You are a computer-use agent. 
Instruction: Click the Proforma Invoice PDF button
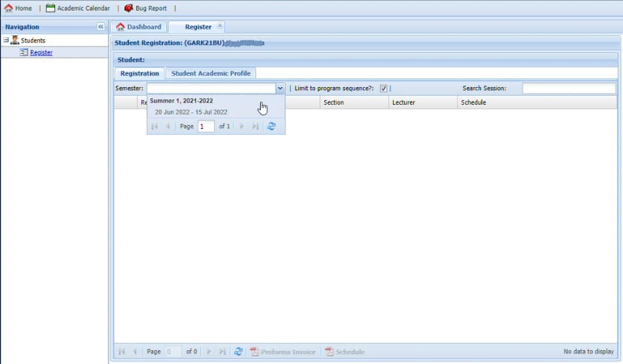click(283, 352)
